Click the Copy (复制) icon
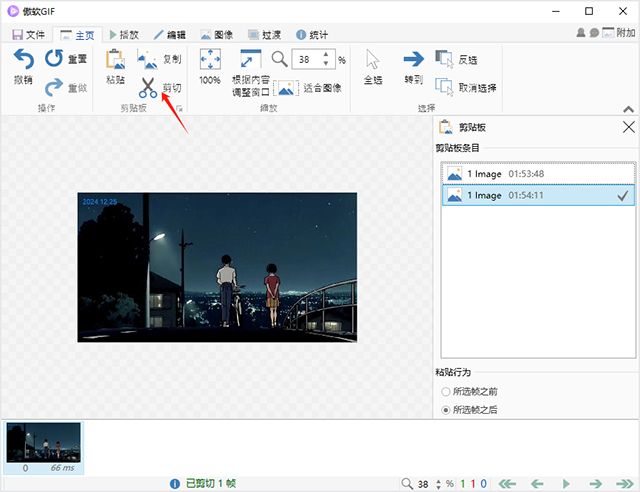The width and height of the screenshot is (640, 492). [147, 59]
